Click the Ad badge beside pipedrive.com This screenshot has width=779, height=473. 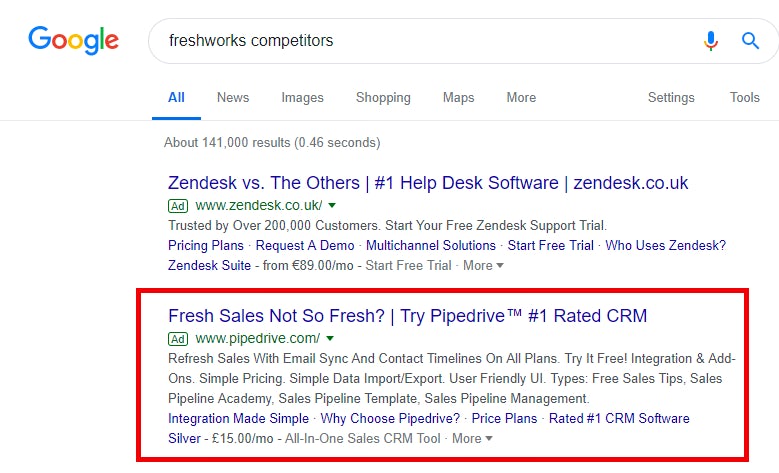[x=178, y=339]
